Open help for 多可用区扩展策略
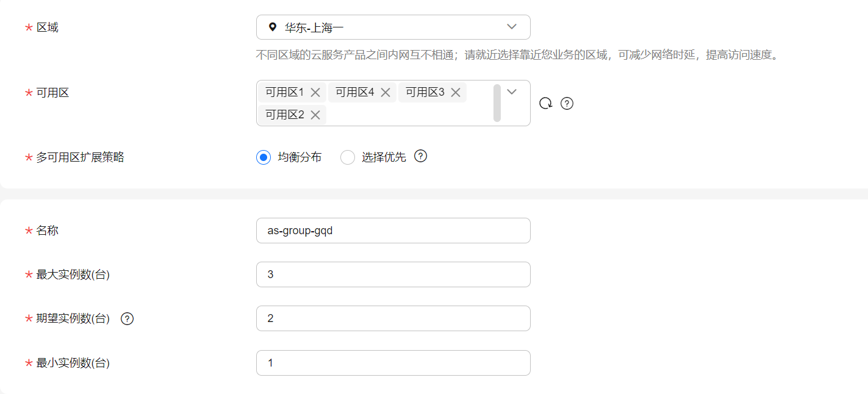 [x=420, y=156]
